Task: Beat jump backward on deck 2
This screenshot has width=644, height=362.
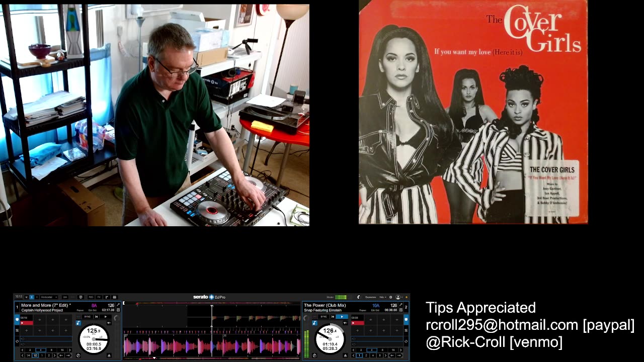Action: pos(391,355)
